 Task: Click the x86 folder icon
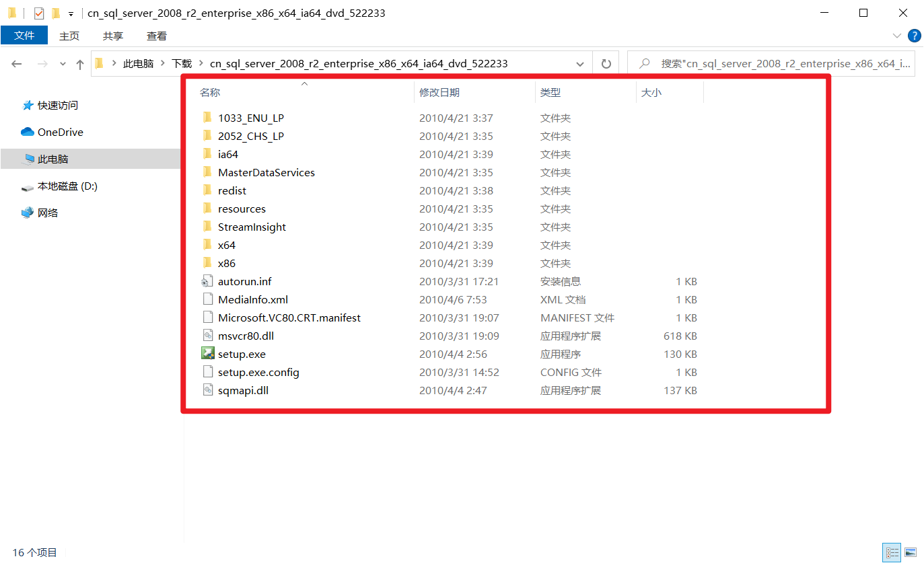point(207,263)
